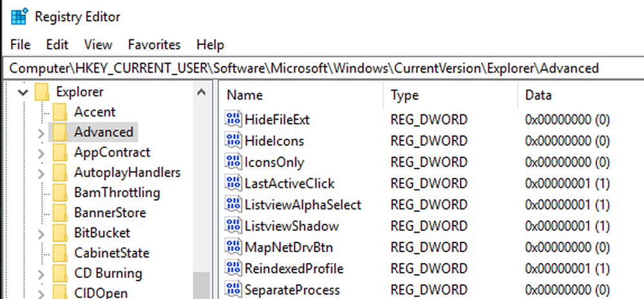Select the CD Burning key label
The width and height of the screenshot is (644, 299).
coord(108,273)
